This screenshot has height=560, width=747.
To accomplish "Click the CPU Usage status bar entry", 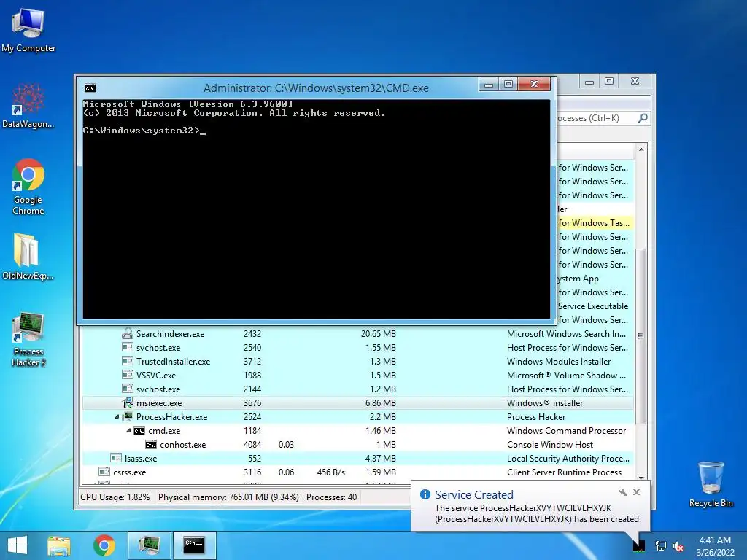I will pyautogui.click(x=115, y=497).
